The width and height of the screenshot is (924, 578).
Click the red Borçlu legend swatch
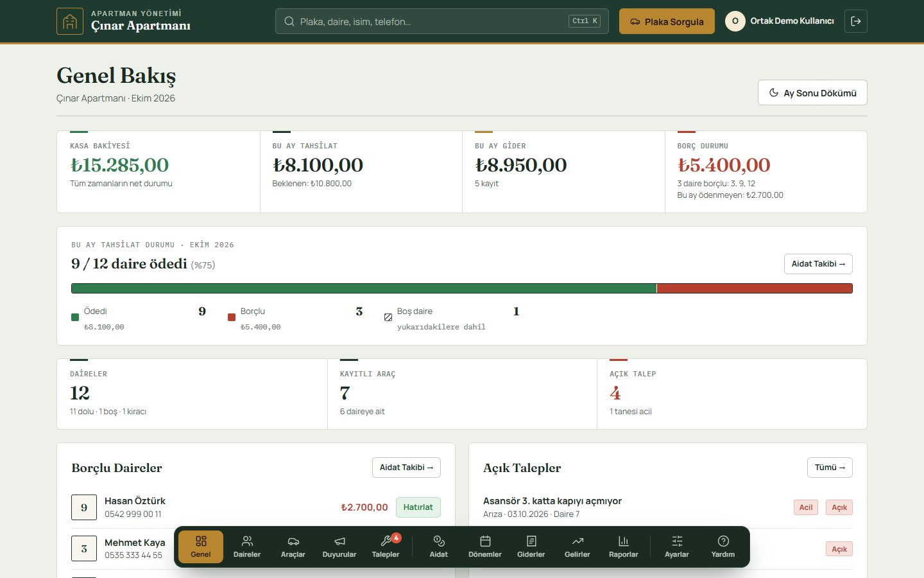click(232, 317)
